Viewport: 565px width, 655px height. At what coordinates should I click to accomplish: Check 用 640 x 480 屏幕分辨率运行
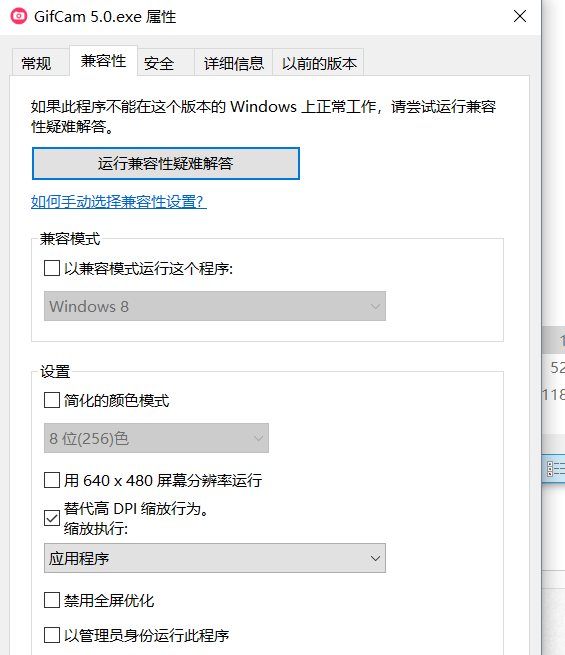point(52,480)
